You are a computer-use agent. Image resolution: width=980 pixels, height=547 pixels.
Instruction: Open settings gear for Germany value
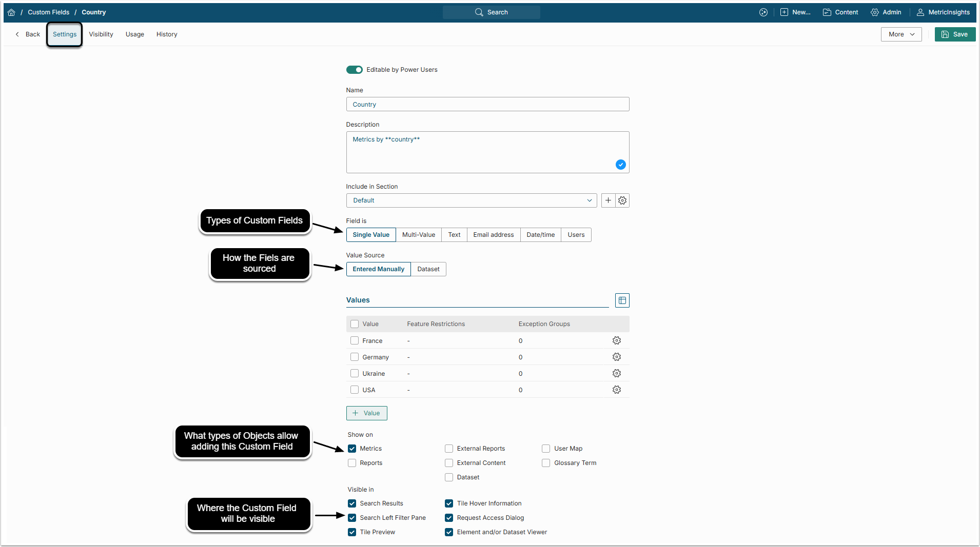(616, 357)
